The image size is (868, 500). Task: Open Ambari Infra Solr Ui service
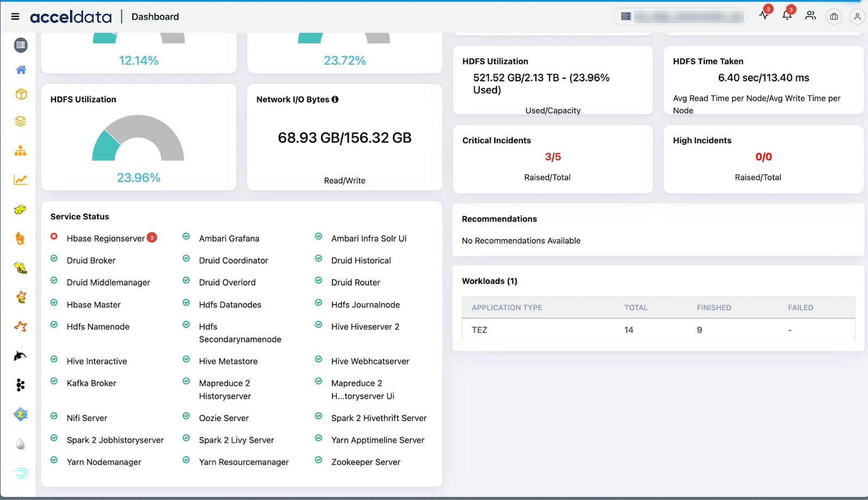[369, 239]
